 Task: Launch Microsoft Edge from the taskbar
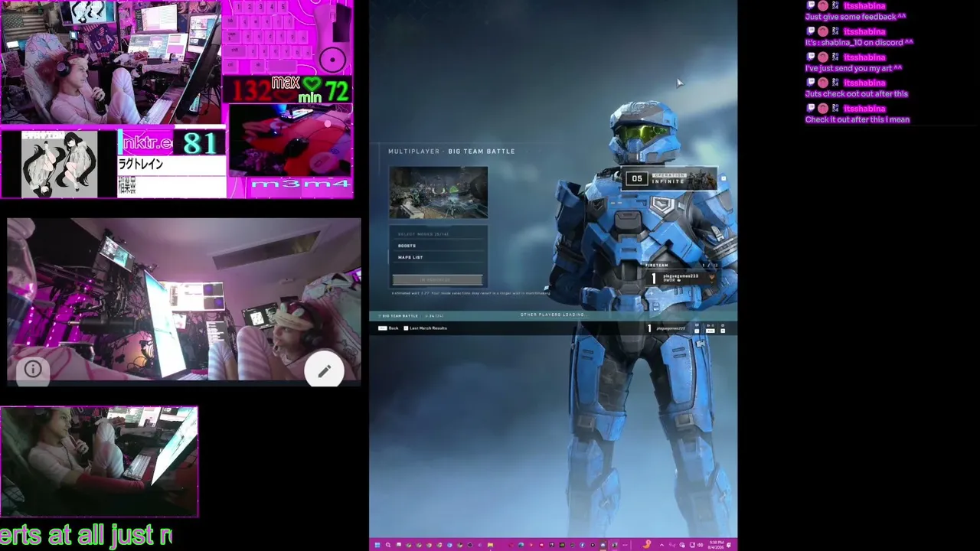[x=521, y=545]
